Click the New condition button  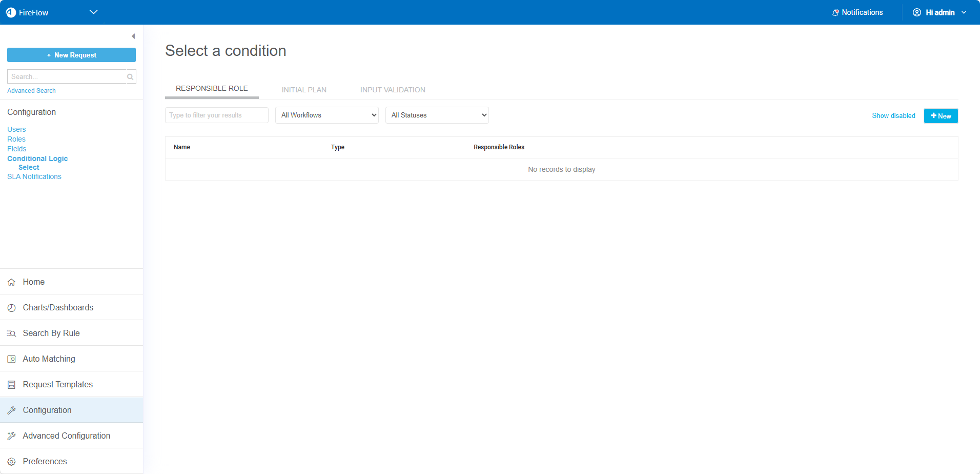(x=941, y=116)
